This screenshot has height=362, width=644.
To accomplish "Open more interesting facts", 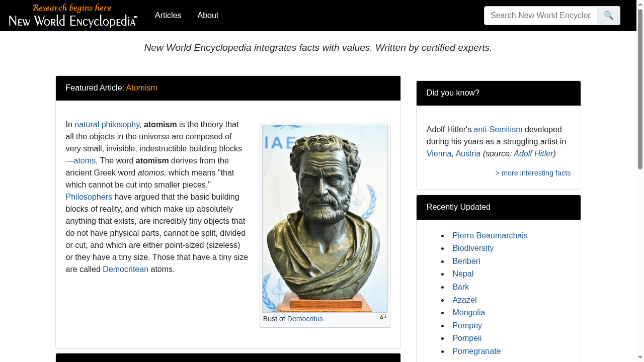I will 533,173.
